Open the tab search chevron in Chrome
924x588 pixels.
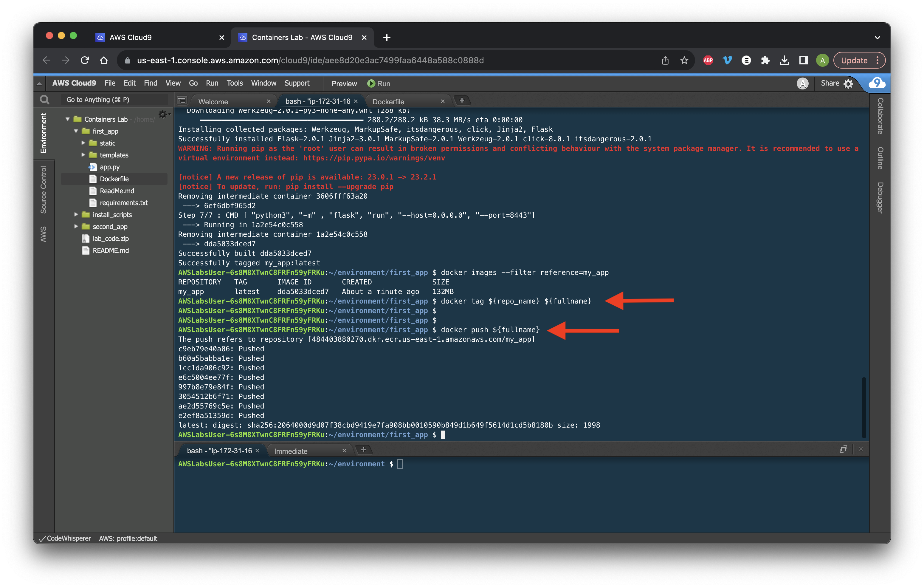(x=877, y=37)
